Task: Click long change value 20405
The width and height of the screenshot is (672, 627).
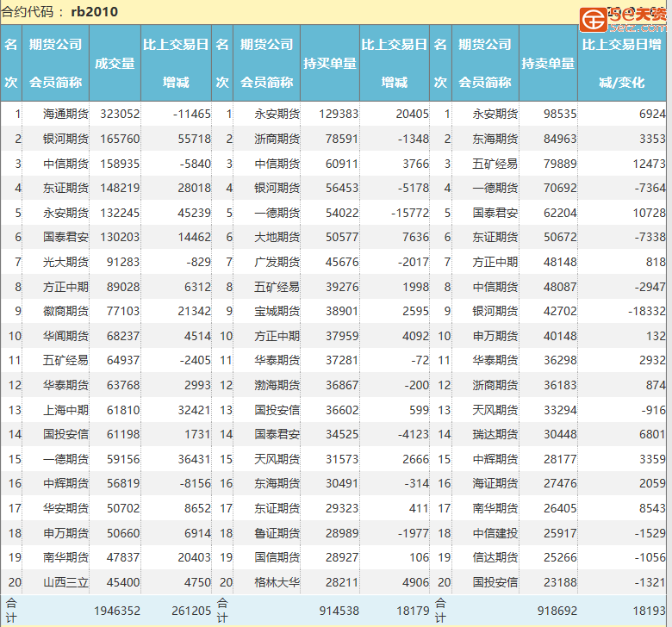Action: (413, 114)
